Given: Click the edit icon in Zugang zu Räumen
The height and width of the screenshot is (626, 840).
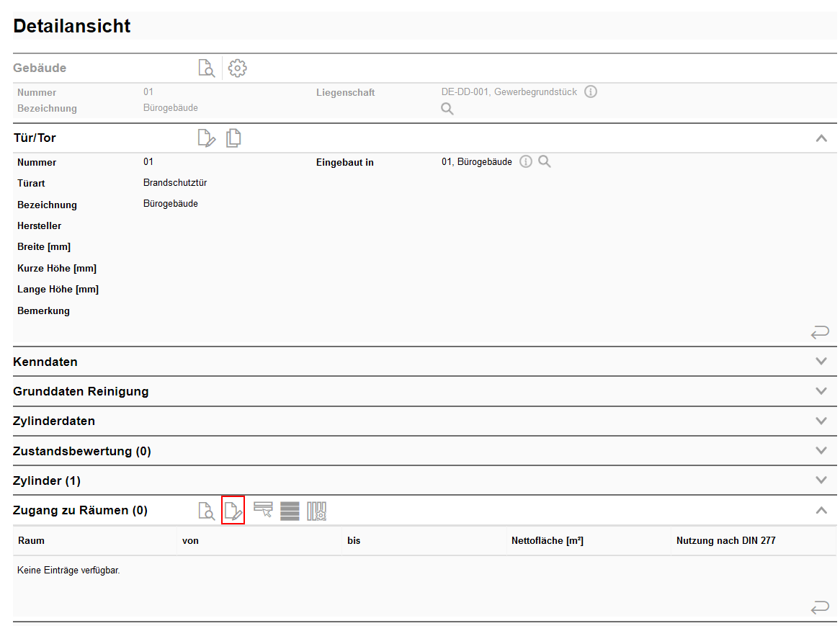Looking at the screenshot, I should click(x=233, y=511).
